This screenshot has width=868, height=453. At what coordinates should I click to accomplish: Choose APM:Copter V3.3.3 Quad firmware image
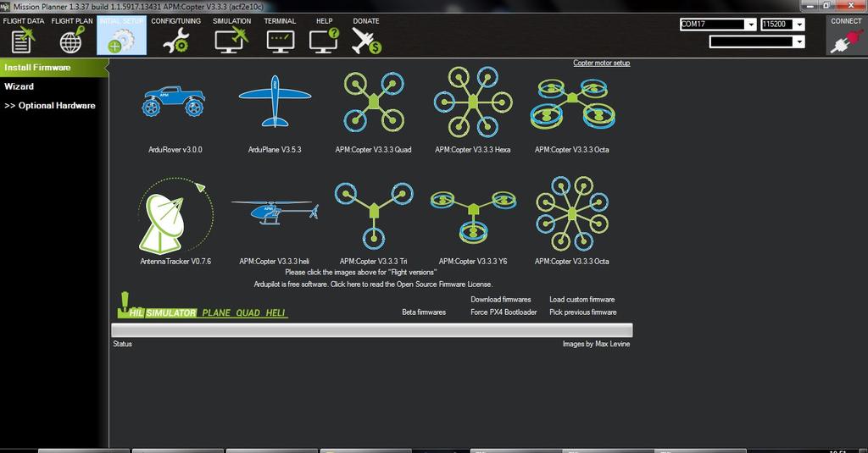tap(374, 102)
